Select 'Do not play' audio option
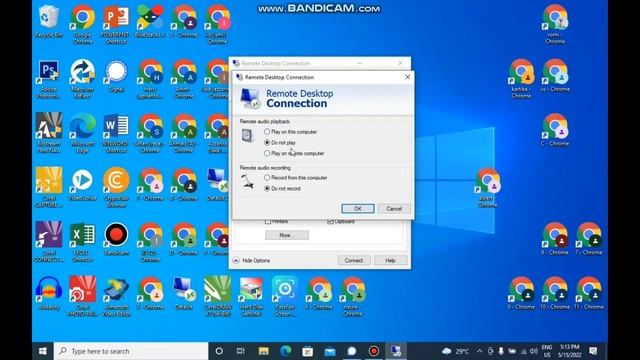The image size is (640, 360). 280,142
